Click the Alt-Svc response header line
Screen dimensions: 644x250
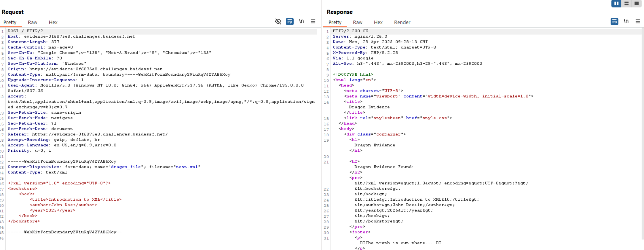coord(407,64)
